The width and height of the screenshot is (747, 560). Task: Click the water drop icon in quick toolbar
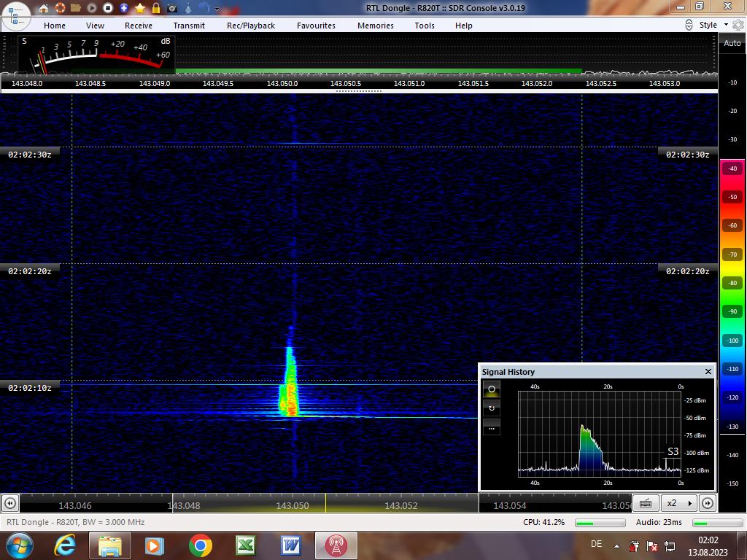pyautogui.click(x=188, y=8)
